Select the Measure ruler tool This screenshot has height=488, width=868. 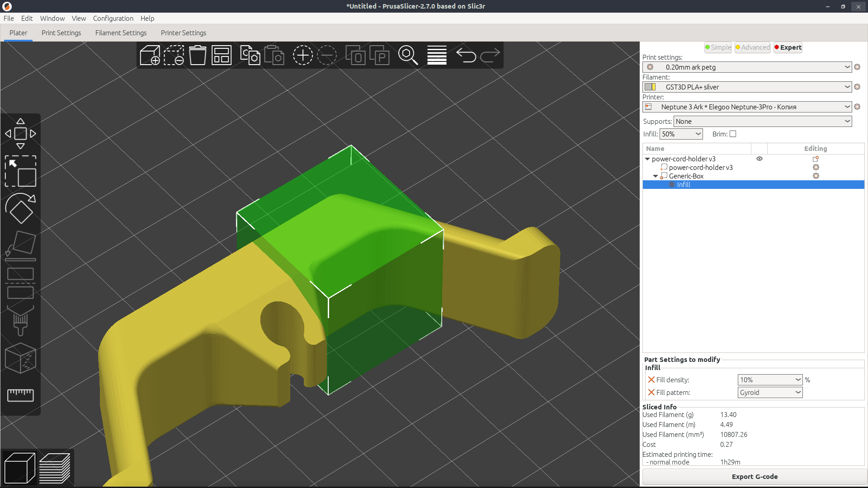pos(20,395)
